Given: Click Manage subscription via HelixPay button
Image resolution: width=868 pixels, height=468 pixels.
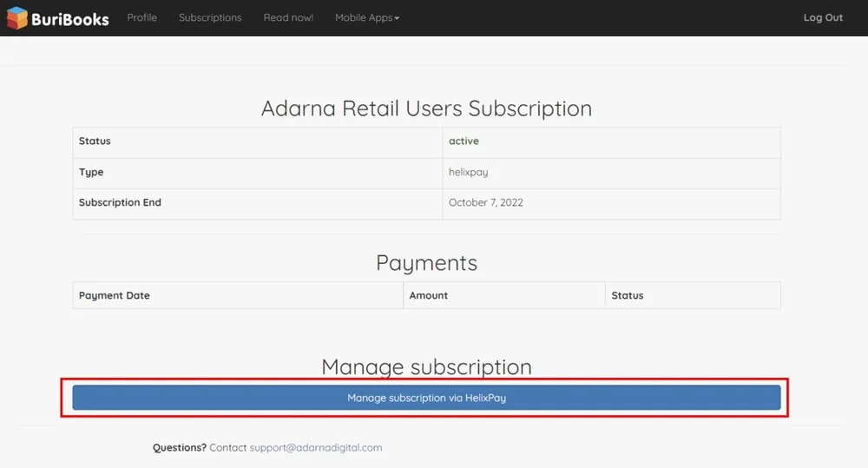Looking at the screenshot, I should pyautogui.click(x=426, y=398).
